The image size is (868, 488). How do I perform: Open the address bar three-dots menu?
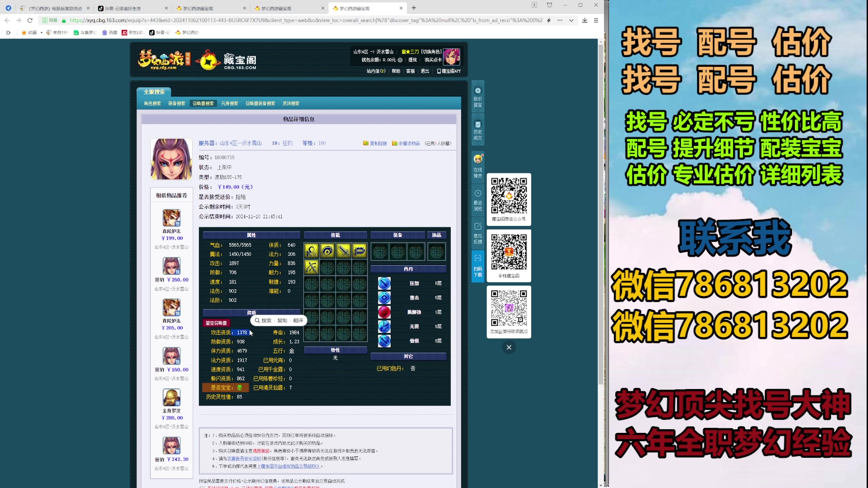point(560,20)
